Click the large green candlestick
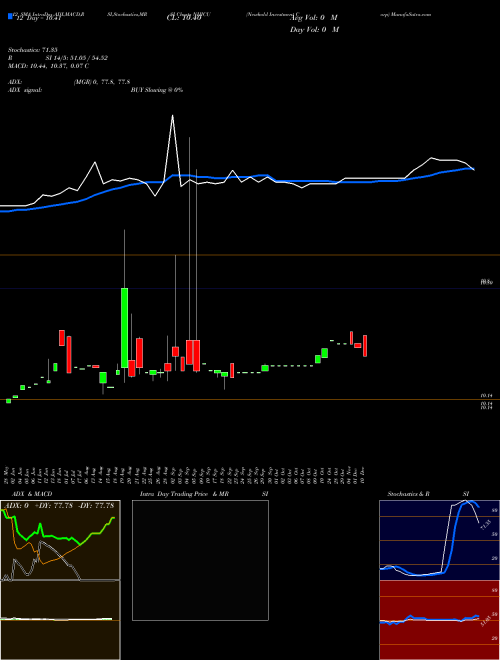Image resolution: width=500 pixels, height=660 pixels. coord(125,327)
